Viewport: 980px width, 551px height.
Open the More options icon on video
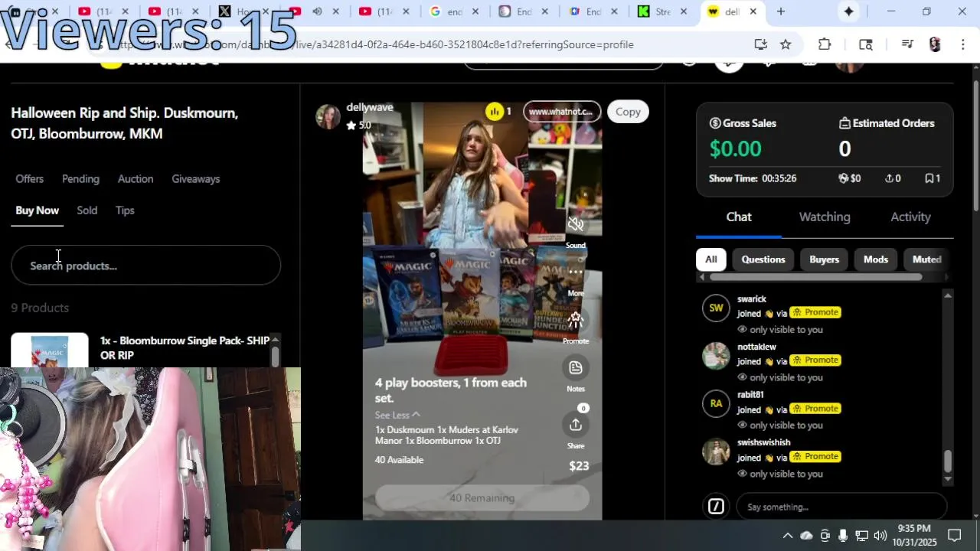point(576,272)
